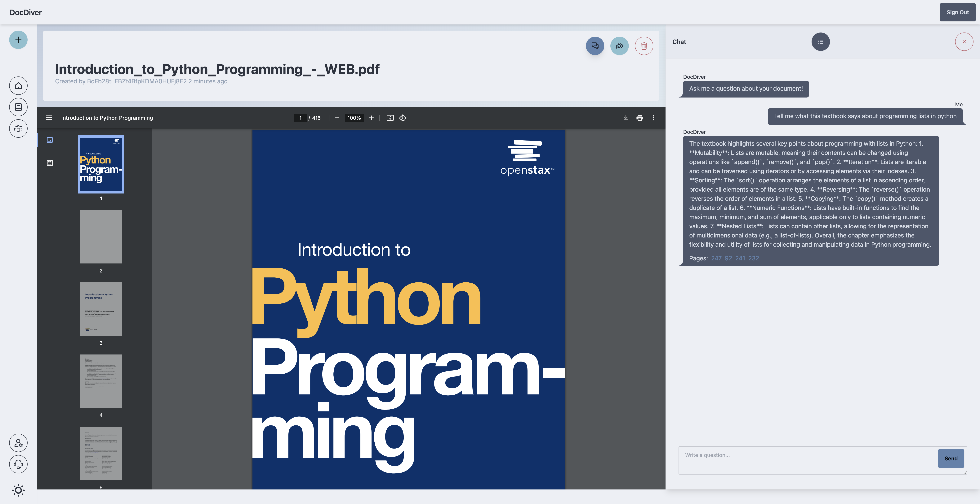This screenshot has height=504, width=980.
Task: Click the PDF zoom in plus
Action: tap(371, 118)
